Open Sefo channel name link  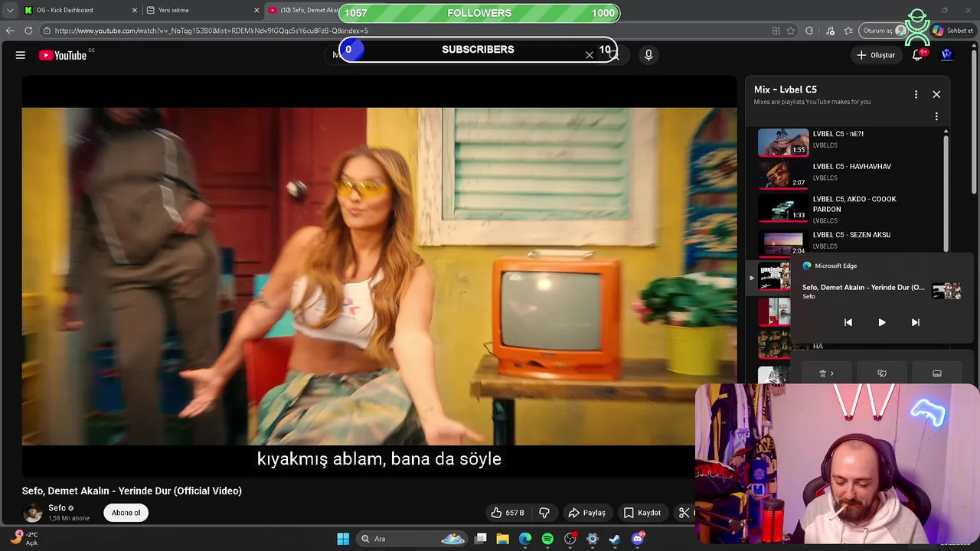click(x=57, y=508)
